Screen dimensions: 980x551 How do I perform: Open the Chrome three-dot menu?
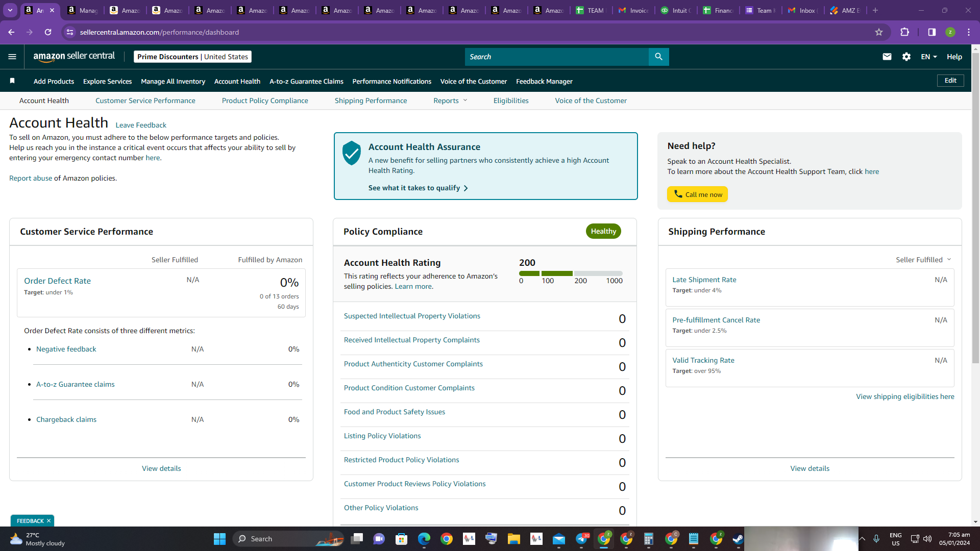coord(969,32)
